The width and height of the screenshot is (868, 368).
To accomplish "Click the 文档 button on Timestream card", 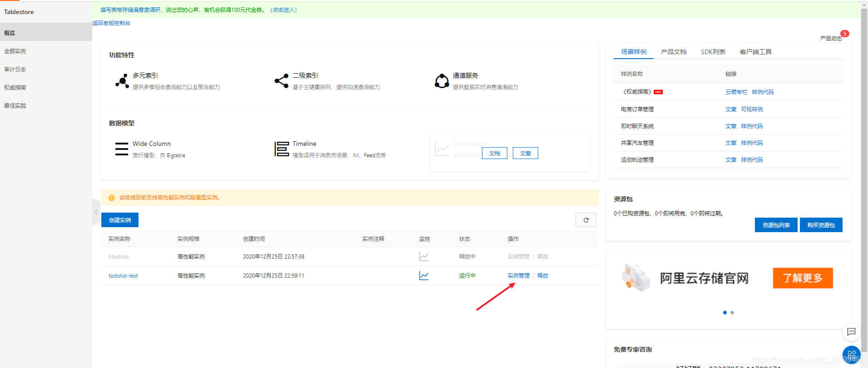I will (x=495, y=153).
